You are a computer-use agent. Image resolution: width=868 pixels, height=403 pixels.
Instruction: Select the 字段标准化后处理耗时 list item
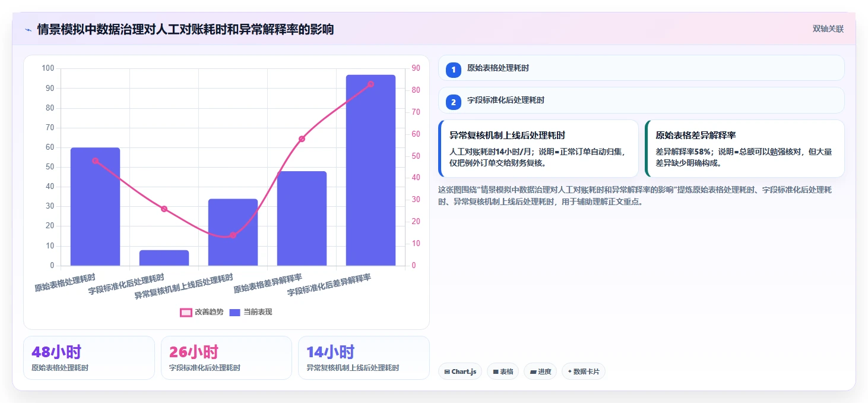click(x=641, y=100)
